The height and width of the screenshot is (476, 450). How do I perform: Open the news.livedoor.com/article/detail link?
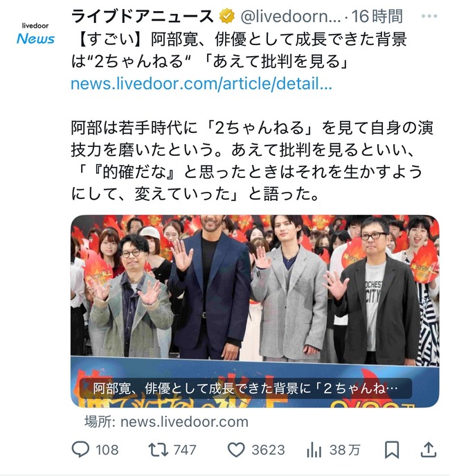click(x=201, y=84)
